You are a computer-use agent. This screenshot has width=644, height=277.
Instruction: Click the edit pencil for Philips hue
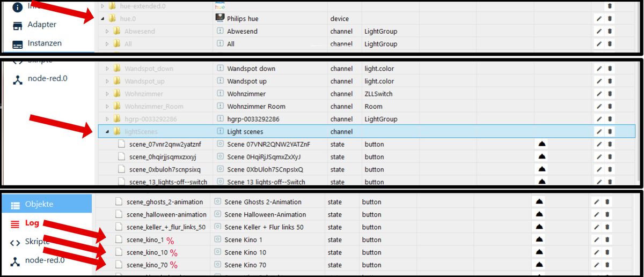click(x=599, y=19)
